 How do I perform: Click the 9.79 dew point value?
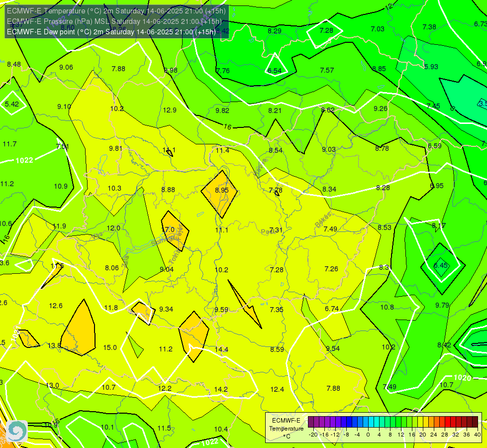[x=442, y=305]
